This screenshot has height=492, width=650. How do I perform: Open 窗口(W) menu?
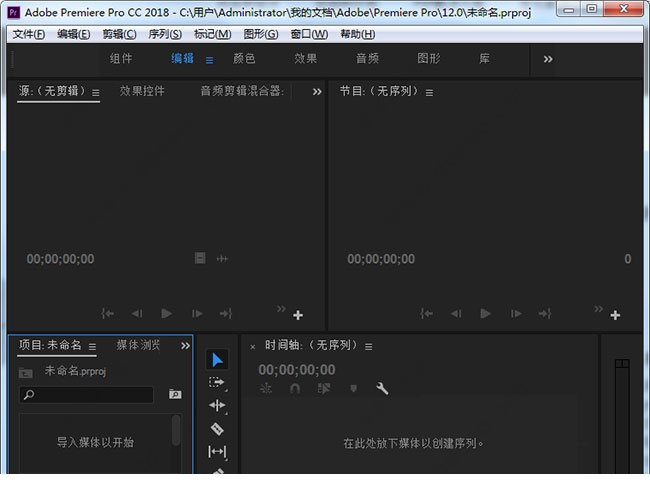point(309,34)
